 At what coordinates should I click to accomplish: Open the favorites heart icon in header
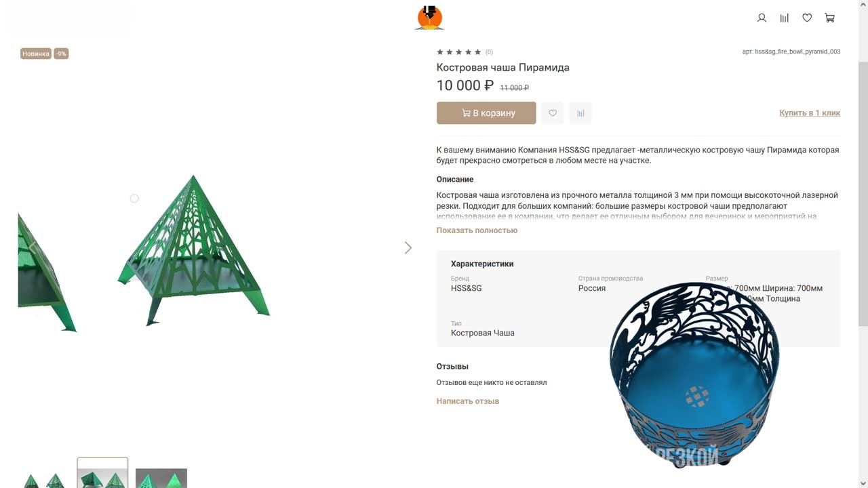[807, 18]
